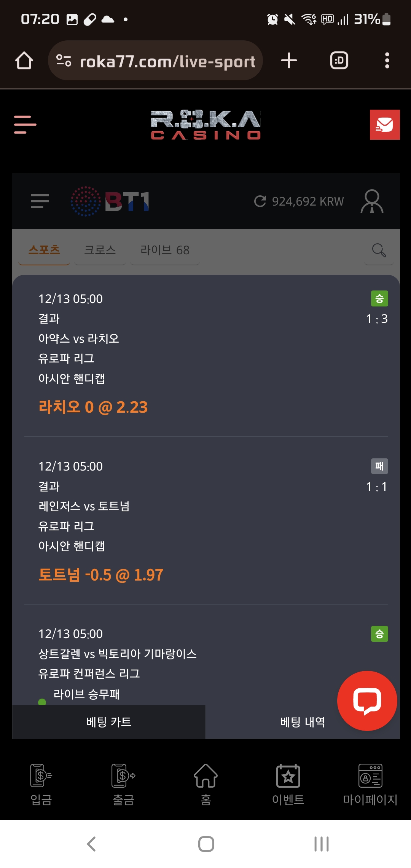
Task: Open the red envelope messages icon
Action: (x=384, y=125)
